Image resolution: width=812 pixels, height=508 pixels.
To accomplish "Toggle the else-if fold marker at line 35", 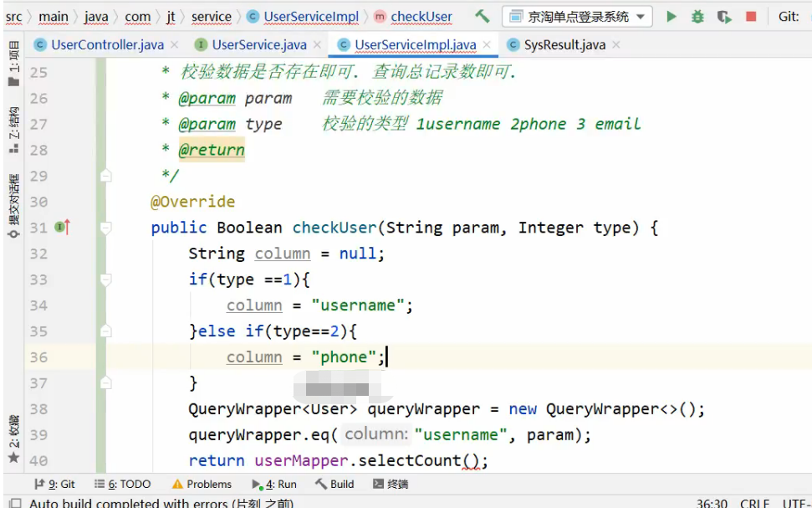I will click(x=105, y=331).
